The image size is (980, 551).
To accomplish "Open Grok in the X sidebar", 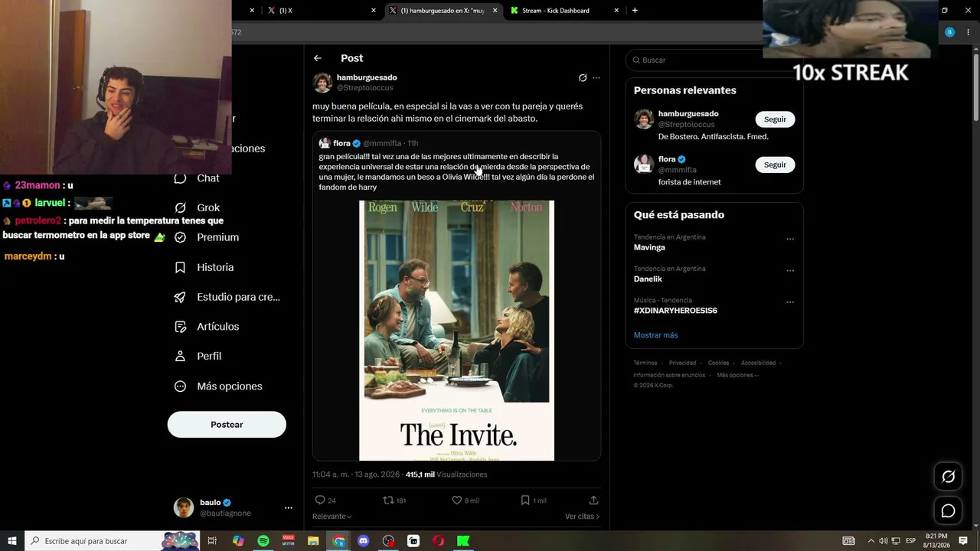I will [x=198, y=207].
